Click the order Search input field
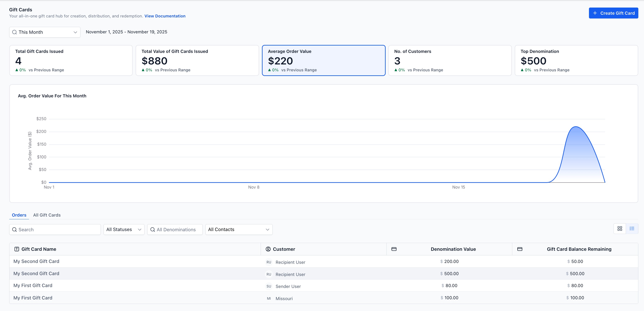The image size is (644, 311). coord(55,229)
